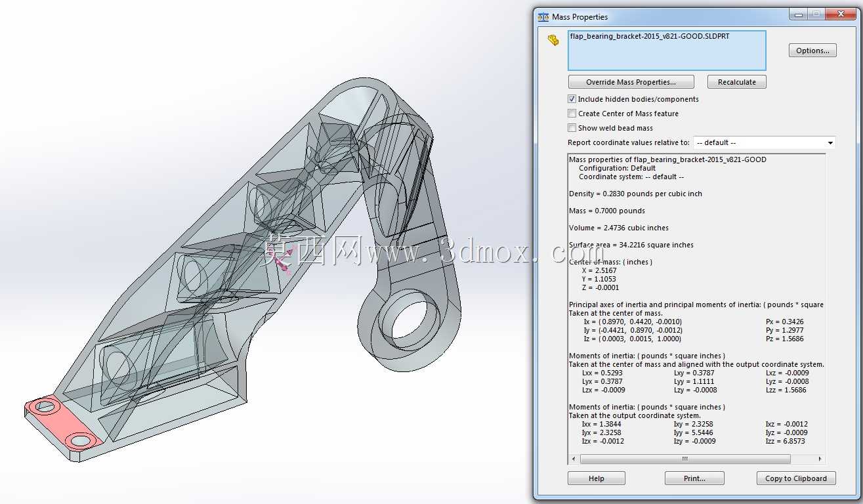This screenshot has height=504, width=863.
Task: Toggle Include hidden bodies/components checkbox
Action: pyautogui.click(x=572, y=99)
